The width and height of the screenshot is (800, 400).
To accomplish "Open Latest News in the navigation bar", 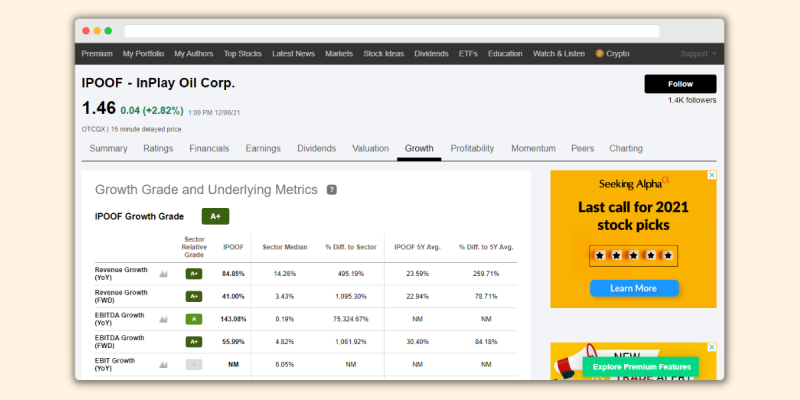I will click(x=293, y=54).
